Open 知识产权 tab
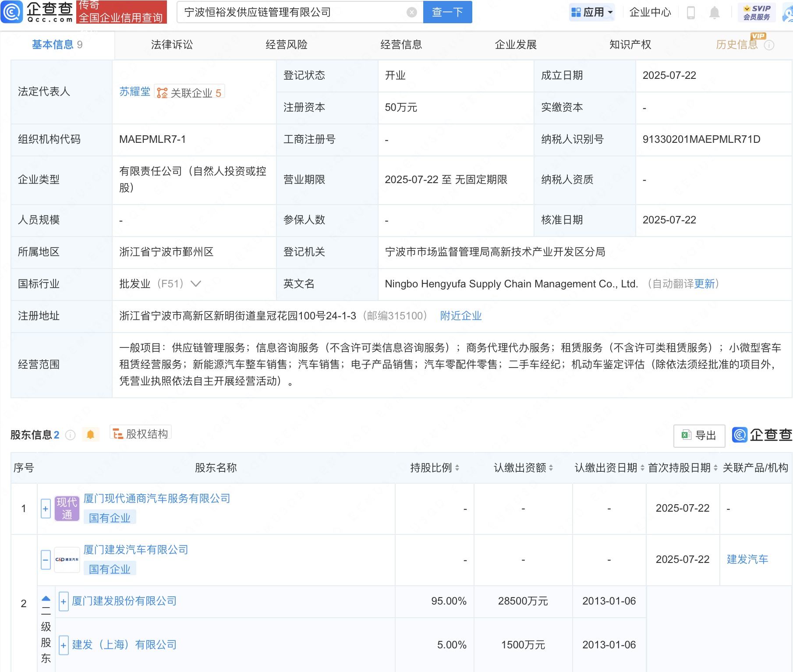Screen dimensions: 793x672 [630, 45]
